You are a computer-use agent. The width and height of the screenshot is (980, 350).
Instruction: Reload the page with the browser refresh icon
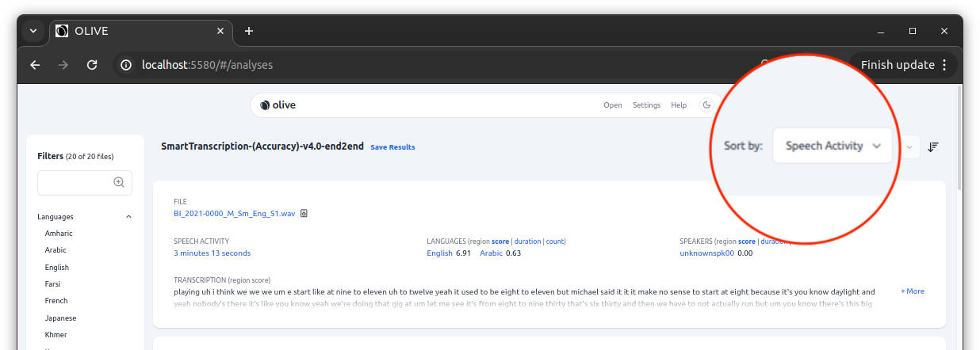coord(92,65)
